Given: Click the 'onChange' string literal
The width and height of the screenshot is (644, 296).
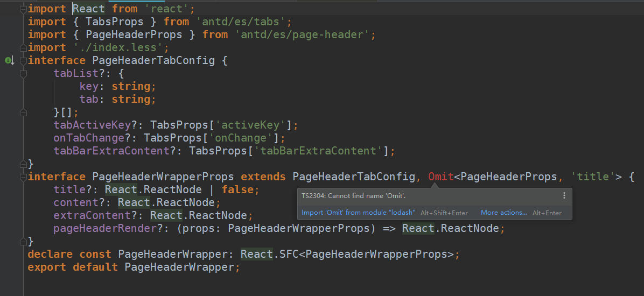Looking at the screenshot, I should click(x=240, y=138).
